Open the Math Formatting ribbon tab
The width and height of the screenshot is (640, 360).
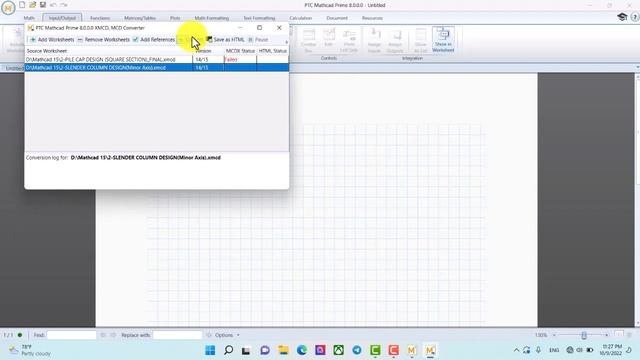(x=211, y=18)
